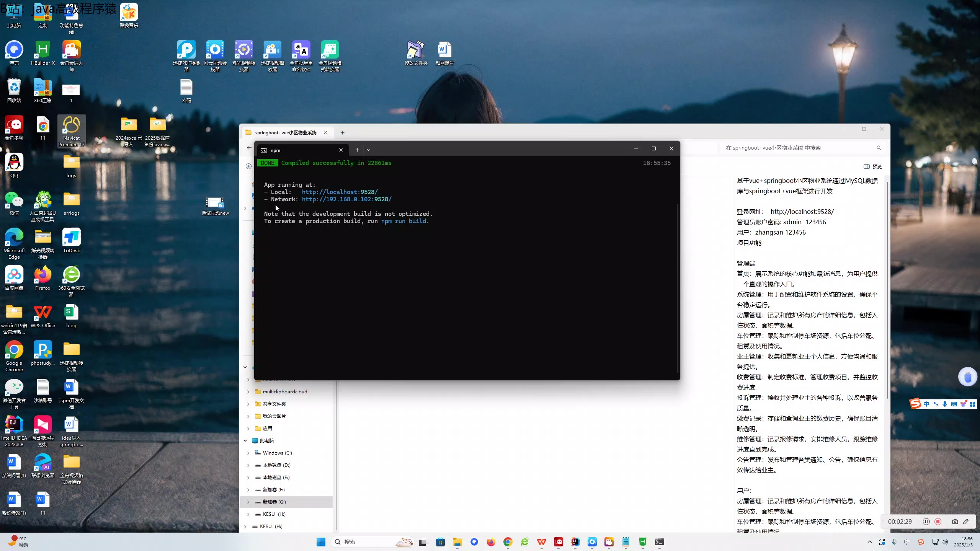Expand Windows (C:) drive node
This screenshot has width=980, height=551.
tap(248, 453)
